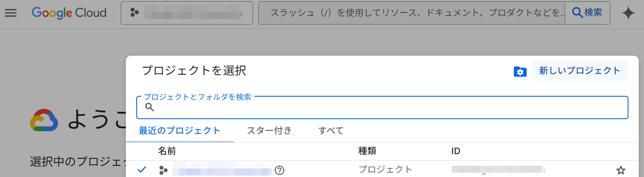644x177 pixels.
Task: Open the hamburger navigation menu
Action: click(11, 13)
